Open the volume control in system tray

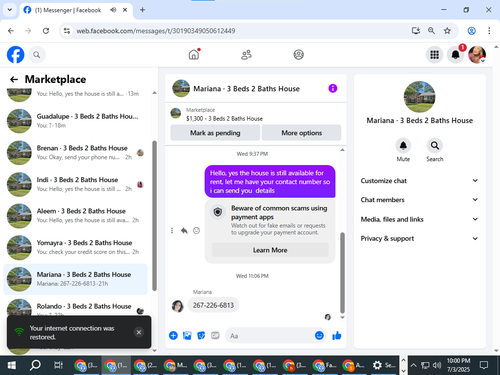(436, 365)
